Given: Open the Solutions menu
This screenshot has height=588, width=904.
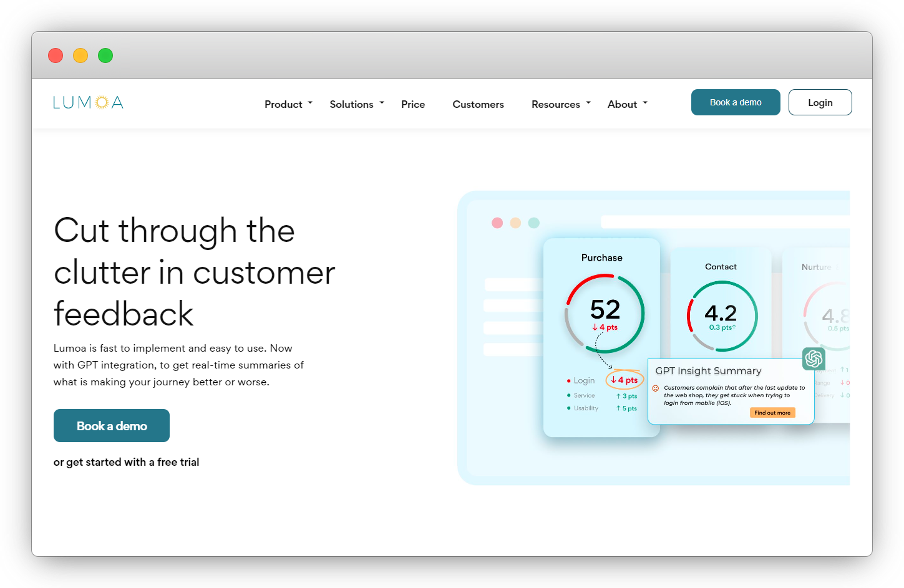Looking at the screenshot, I should point(351,104).
